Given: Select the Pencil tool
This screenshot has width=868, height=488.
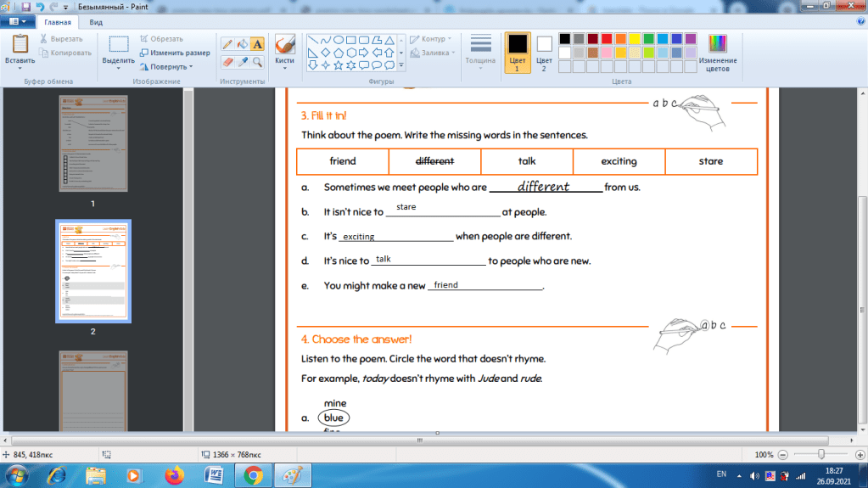Looking at the screenshot, I should pos(227,44).
